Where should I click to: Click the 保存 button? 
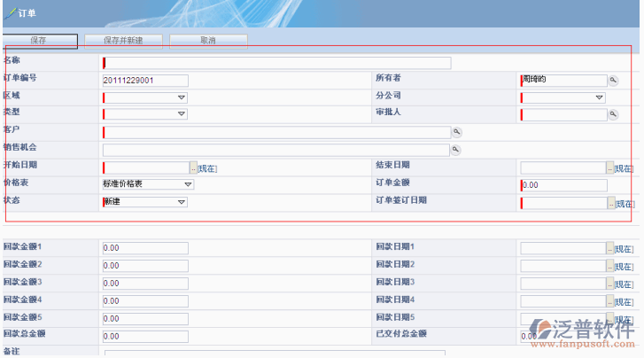[x=39, y=41]
